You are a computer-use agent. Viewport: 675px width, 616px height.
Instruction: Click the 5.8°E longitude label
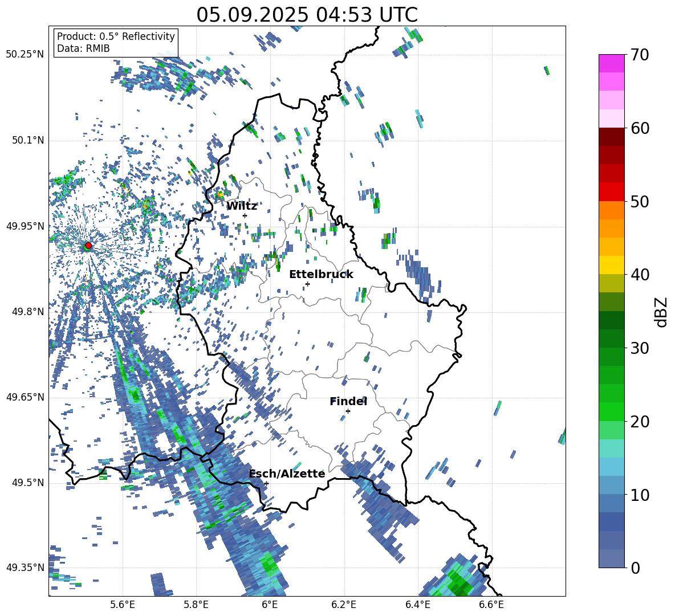point(197,605)
